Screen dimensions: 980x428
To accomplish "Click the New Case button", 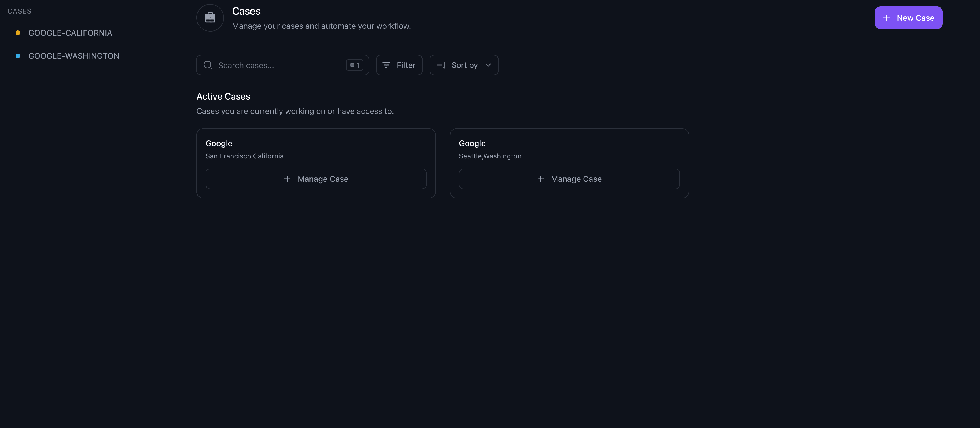I will [x=909, y=18].
